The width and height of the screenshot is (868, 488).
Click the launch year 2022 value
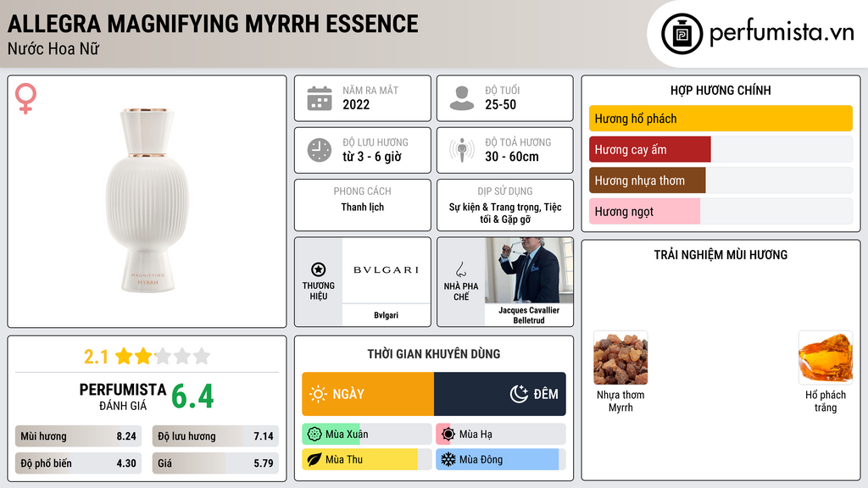(356, 104)
